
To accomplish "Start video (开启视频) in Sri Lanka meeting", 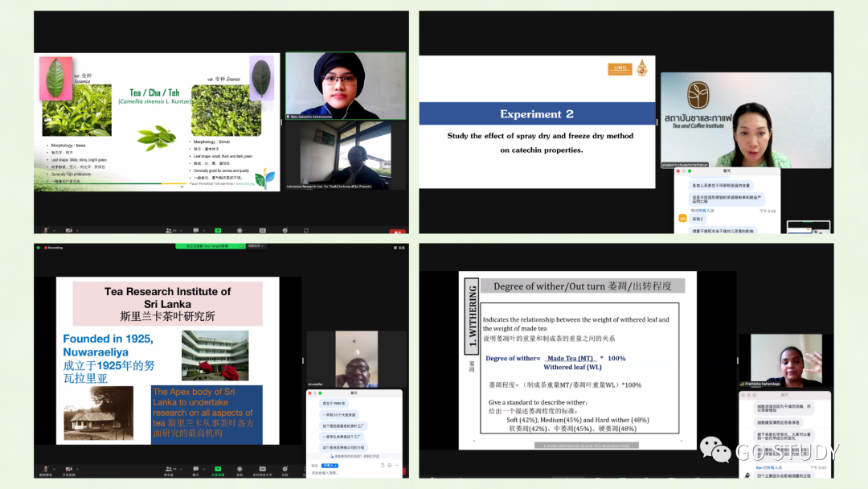I will 68,470.
